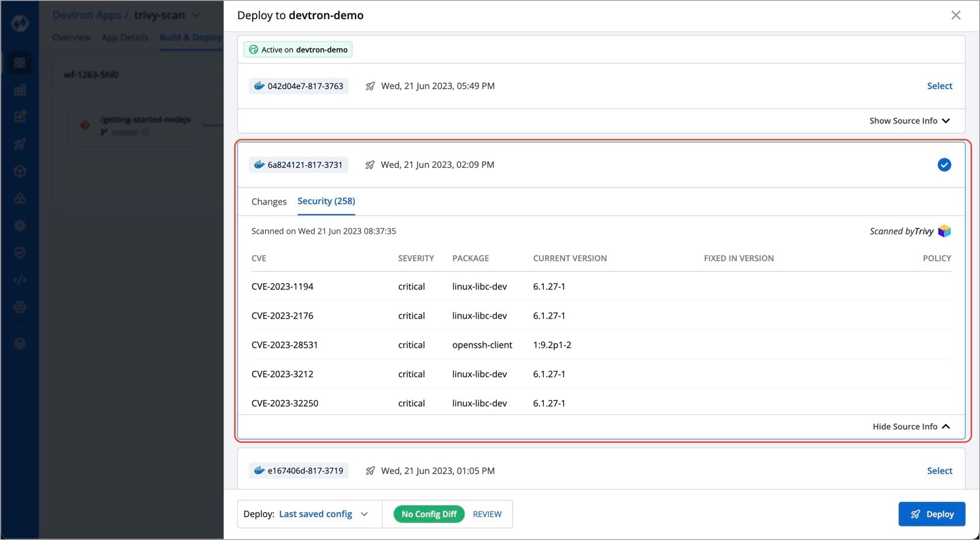Click docker icon of e167406d-817-3719 tag
This screenshot has width=980, height=540.
[x=259, y=470]
